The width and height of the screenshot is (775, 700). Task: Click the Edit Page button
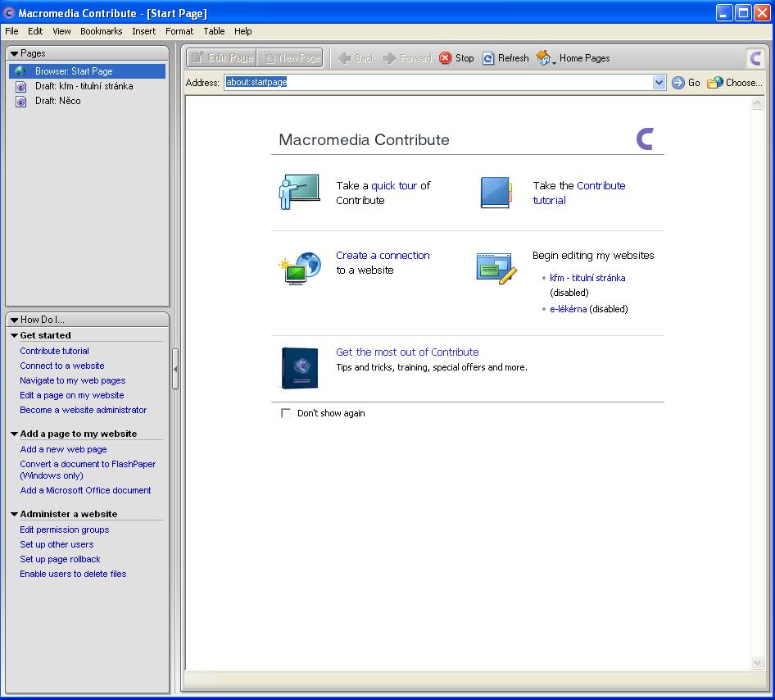tap(222, 58)
